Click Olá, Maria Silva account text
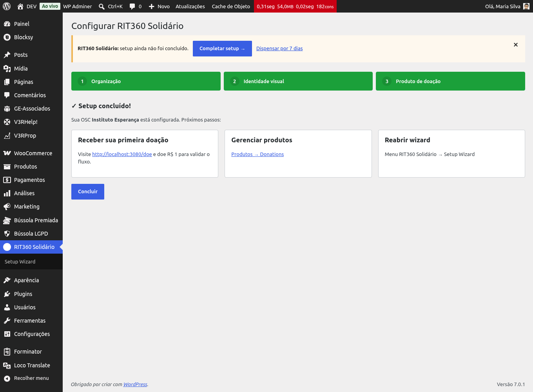Viewport: 533px width, 392px height. [503, 6]
